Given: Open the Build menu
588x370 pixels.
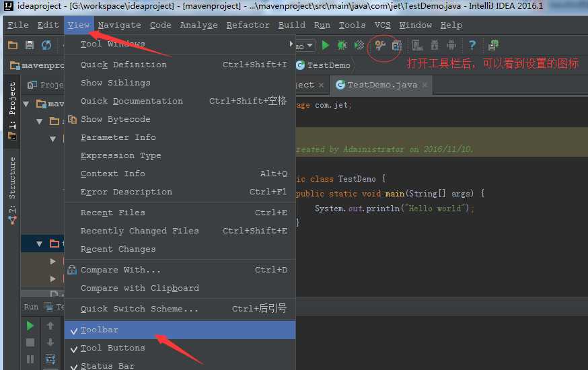Looking at the screenshot, I should tap(292, 25).
